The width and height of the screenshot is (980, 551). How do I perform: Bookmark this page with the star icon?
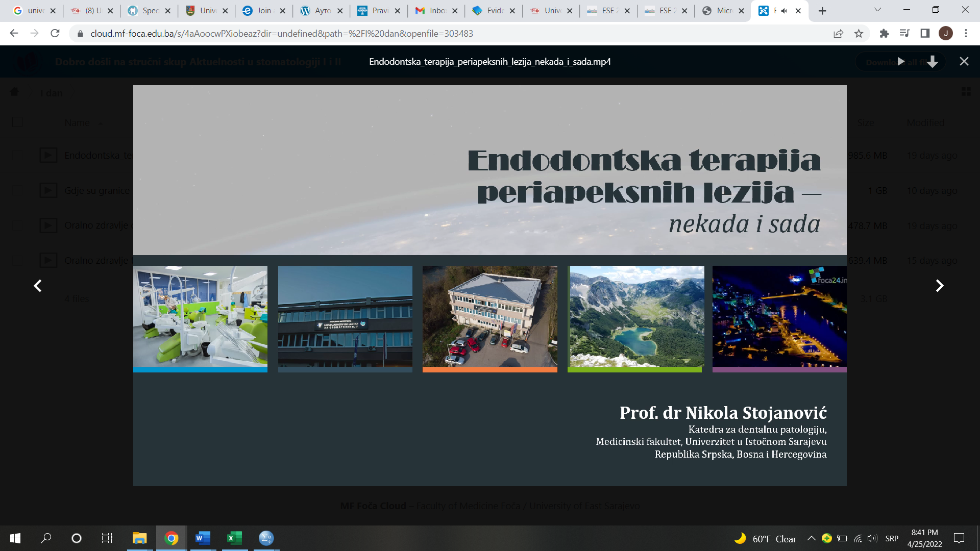(859, 33)
